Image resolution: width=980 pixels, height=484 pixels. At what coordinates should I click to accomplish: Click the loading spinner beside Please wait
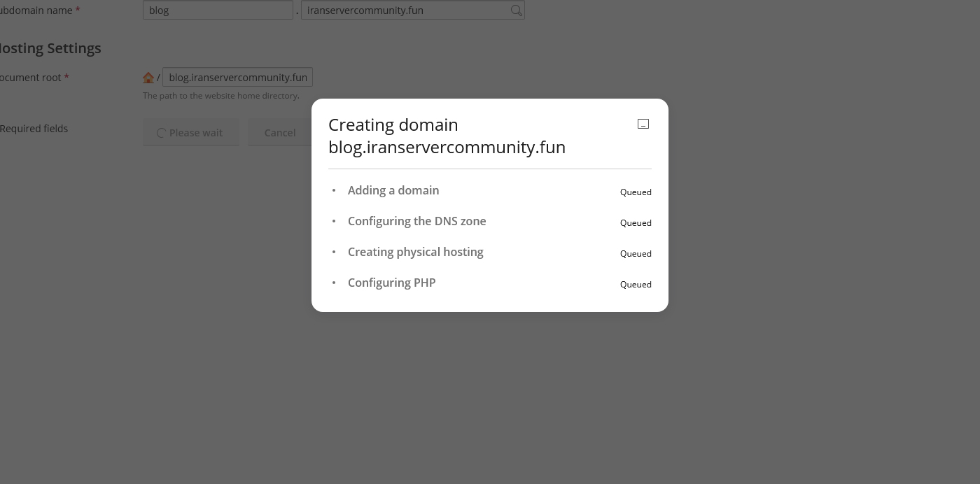click(x=161, y=133)
